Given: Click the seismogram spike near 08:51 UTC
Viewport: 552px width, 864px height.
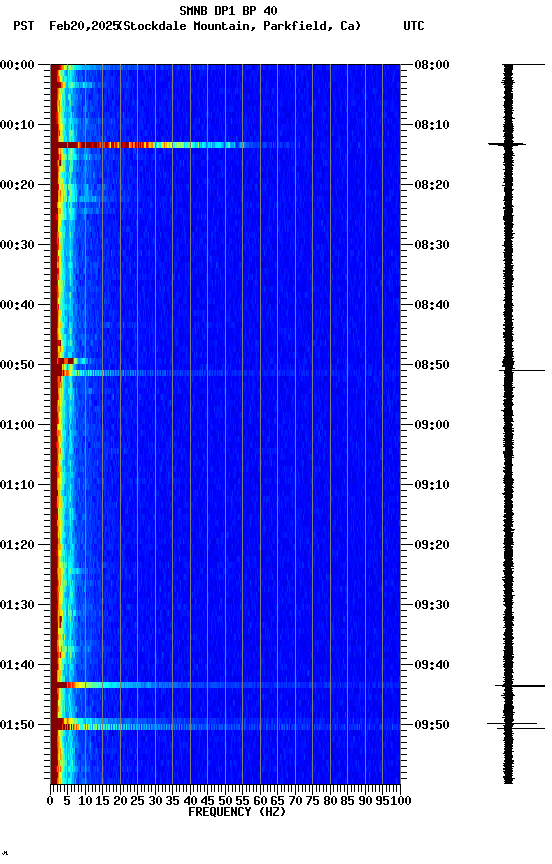Looking at the screenshot, I should pos(522,370).
